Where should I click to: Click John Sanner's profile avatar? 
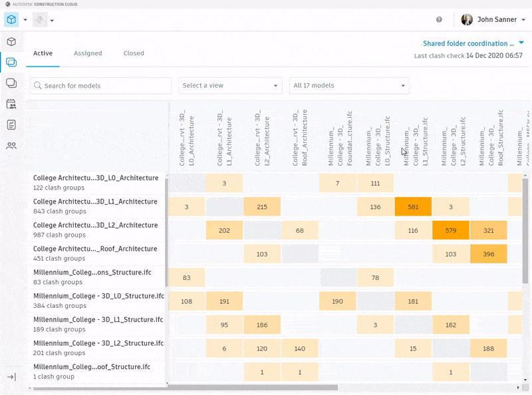[x=467, y=20]
